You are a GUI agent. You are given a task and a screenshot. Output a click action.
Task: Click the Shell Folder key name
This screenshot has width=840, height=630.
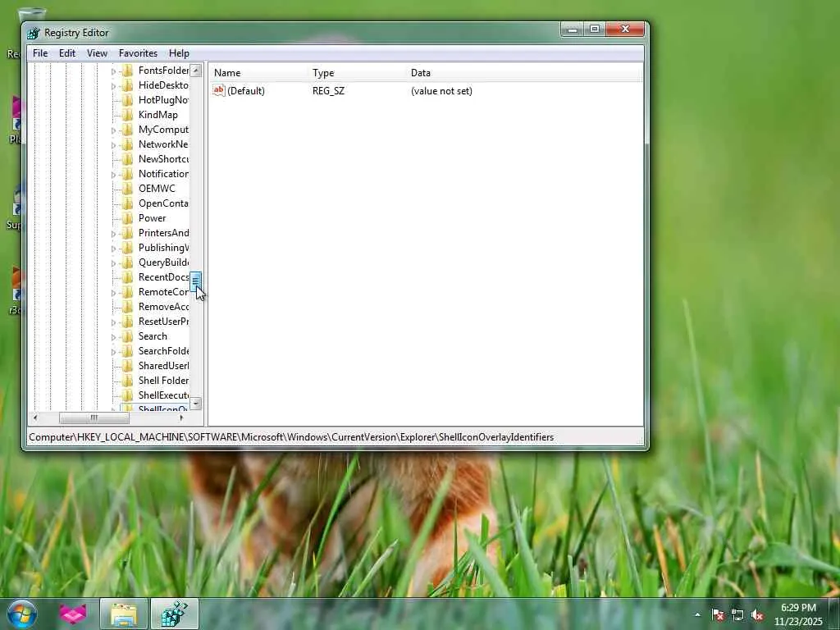163,381
